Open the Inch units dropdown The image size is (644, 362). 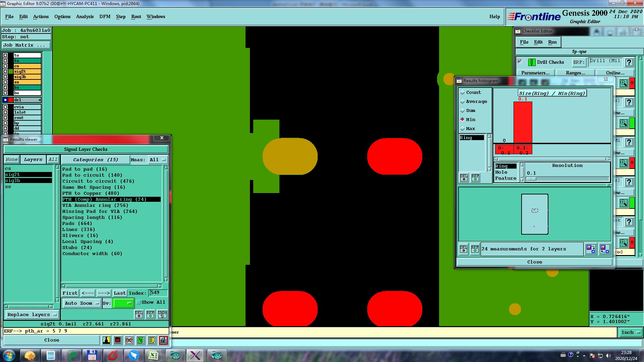pos(630,333)
